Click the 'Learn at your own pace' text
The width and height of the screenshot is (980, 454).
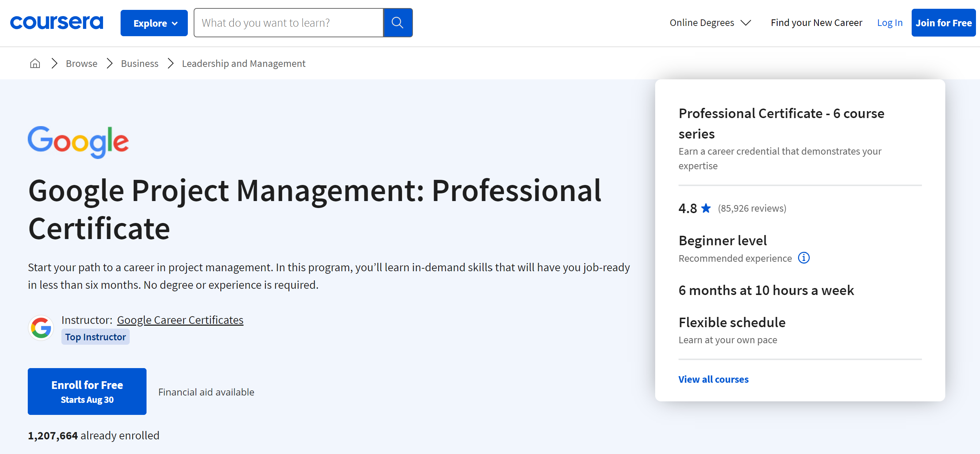pyautogui.click(x=728, y=340)
